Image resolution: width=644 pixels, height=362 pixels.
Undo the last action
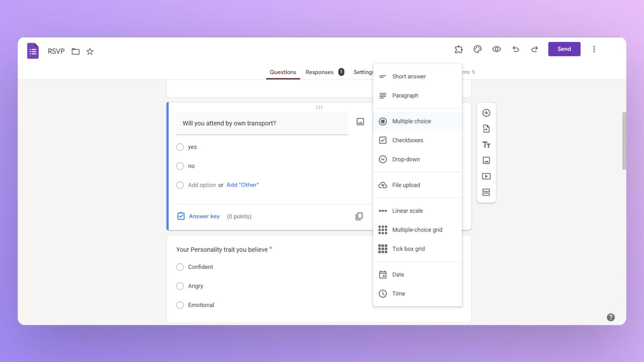tap(516, 49)
